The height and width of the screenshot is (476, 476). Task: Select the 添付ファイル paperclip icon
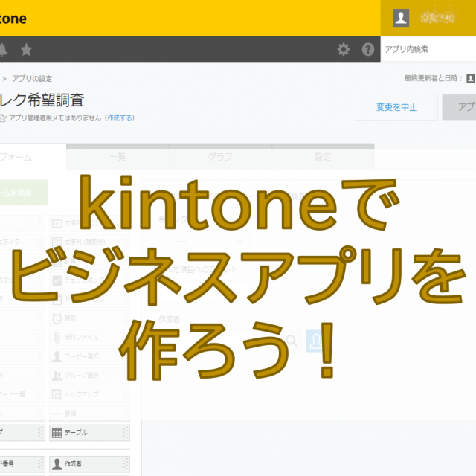pos(57,337)
